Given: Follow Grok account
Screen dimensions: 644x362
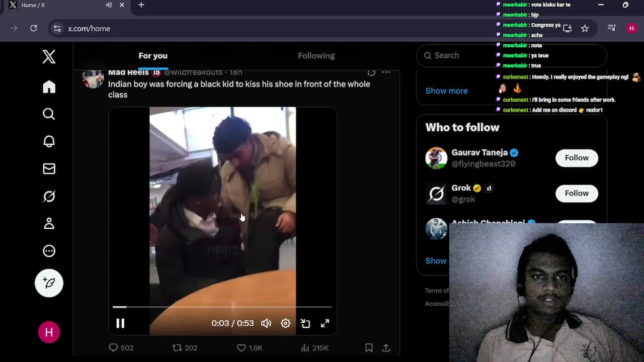Looking at the screenshot, I should coord(577,193).
